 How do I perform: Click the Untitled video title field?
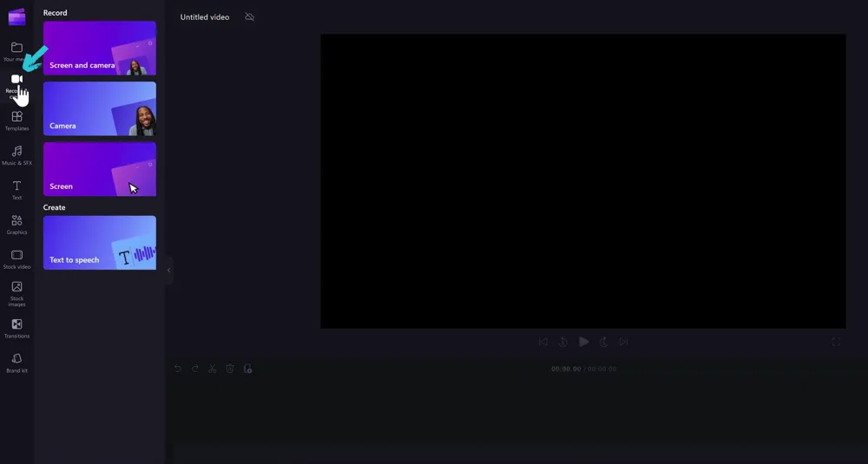(205, 17)
